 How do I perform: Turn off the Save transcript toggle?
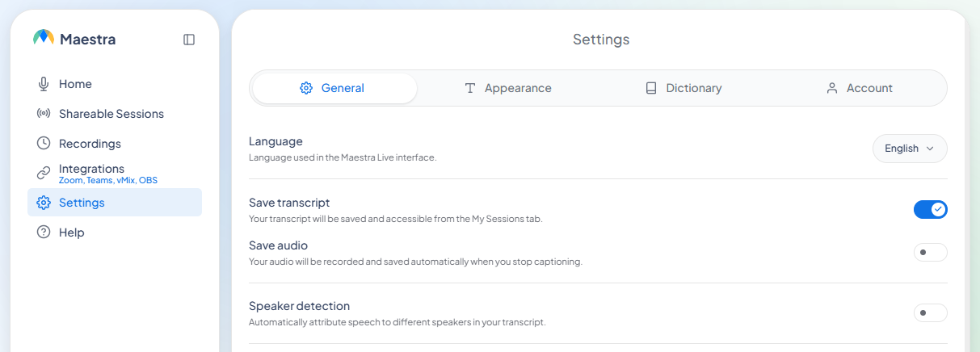[x=930, y=210]
